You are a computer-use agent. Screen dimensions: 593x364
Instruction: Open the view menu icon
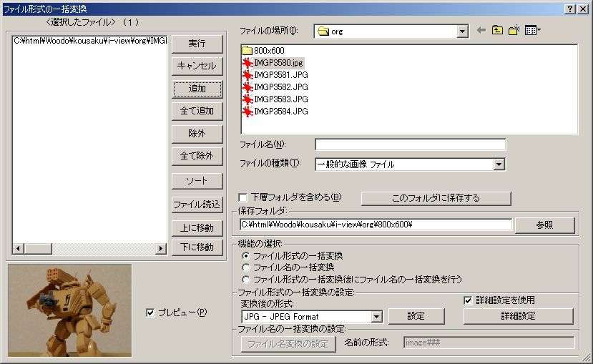(x=532, y=31)
